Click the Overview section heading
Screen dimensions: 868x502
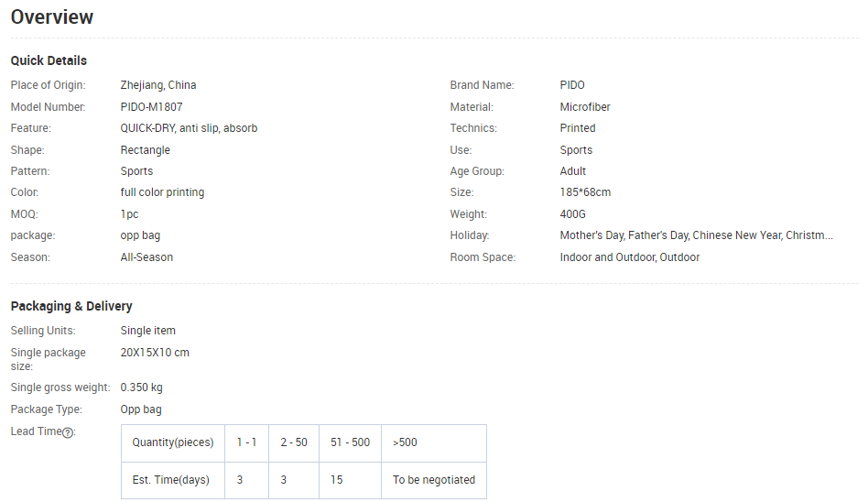click(x=52, y=17)
